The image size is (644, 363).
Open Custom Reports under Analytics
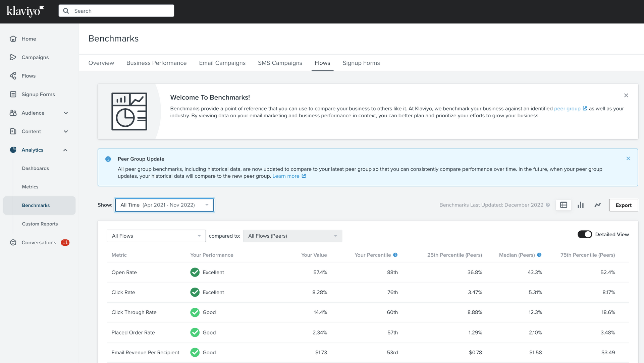[x=40, y=224]
